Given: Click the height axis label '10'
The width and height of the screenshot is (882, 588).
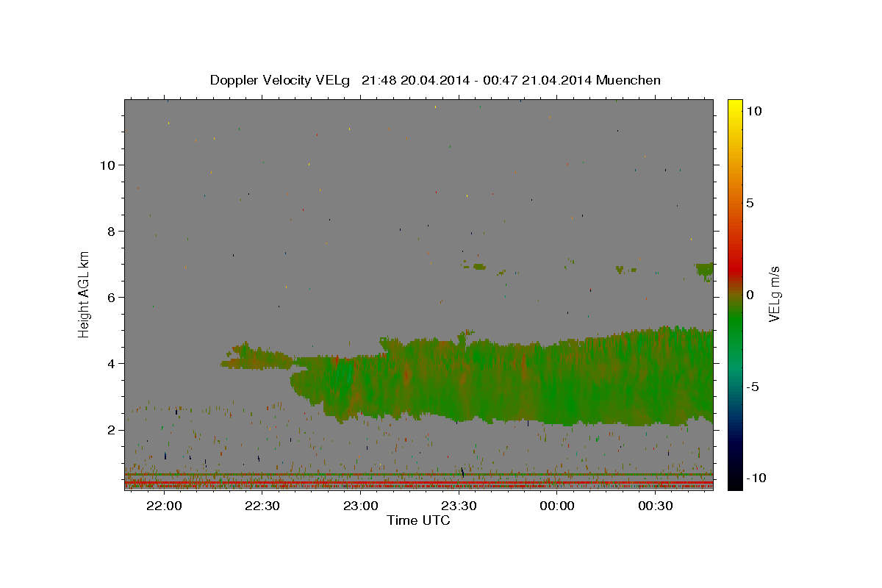Looking at the screenshot, I should tap(107, 165).
